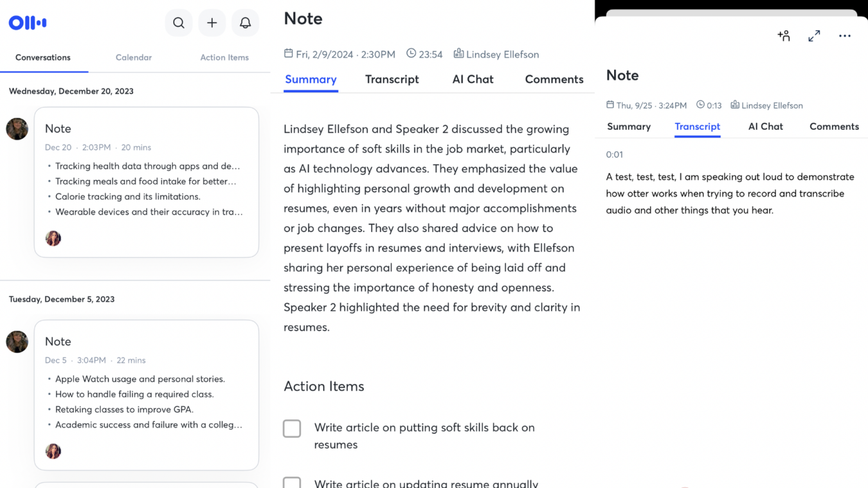
Task: Select Transcript tab in the middle note
Action: coord(392,79)
